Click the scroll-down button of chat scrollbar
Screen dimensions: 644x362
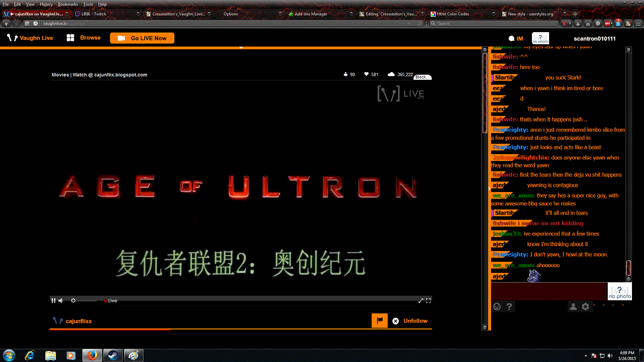tap(629, 279)
